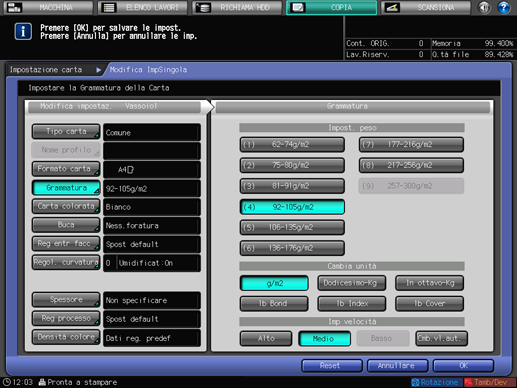This screenshot has height=388, width=517.
Task: Click the Ness.foratura value
Action: point(152,226)
